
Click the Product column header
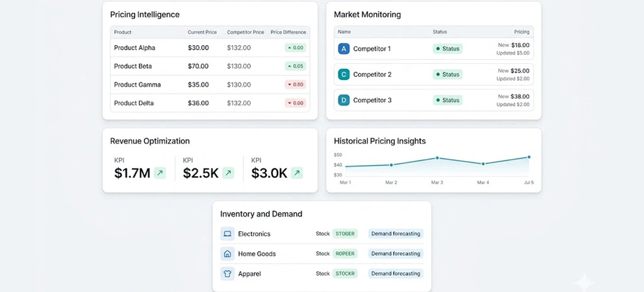(x=123, y=33)
